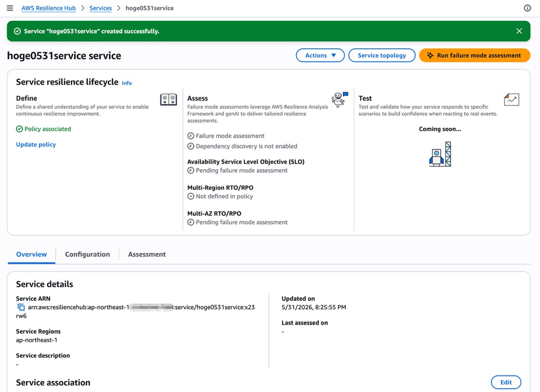Go to Services breadcrumb link
The height and width of the screenshot is (392, 540).
point(101,8)
